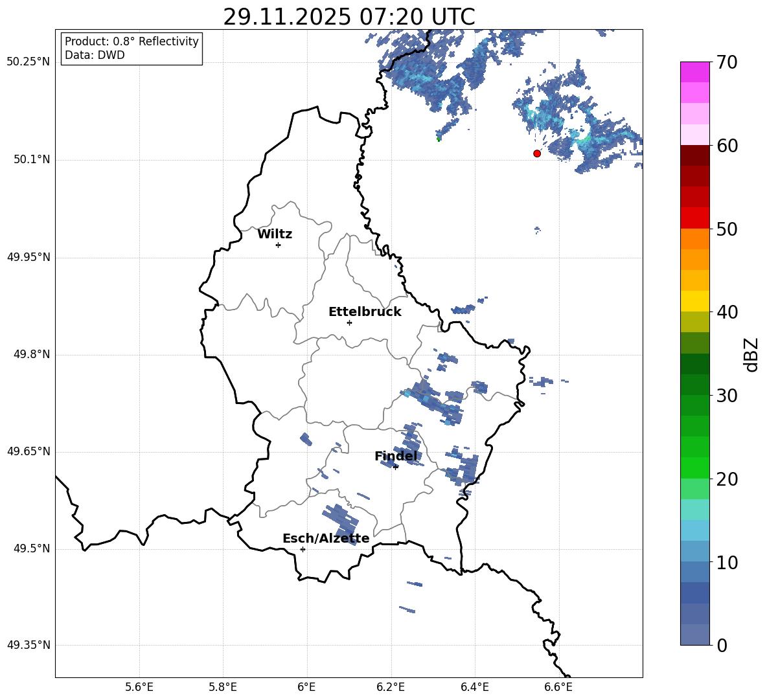Click latitude label 49.5°N
This screenshot has width=767, height=700.
click(x=32, y=548)
